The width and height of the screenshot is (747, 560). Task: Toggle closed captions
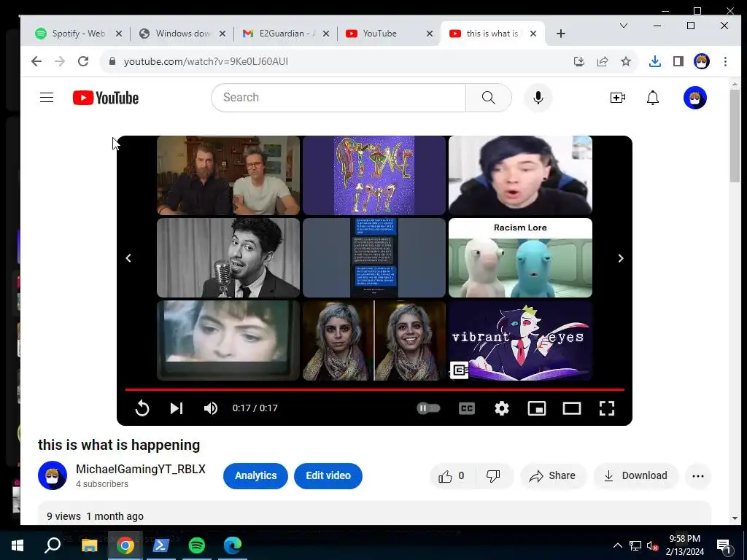(x=467, y=408)
